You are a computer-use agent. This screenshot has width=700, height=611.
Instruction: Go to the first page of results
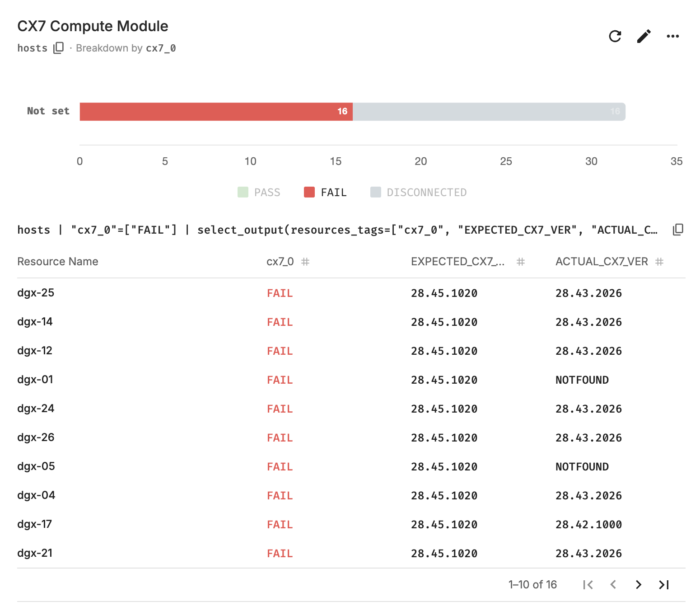coord(588,585)
